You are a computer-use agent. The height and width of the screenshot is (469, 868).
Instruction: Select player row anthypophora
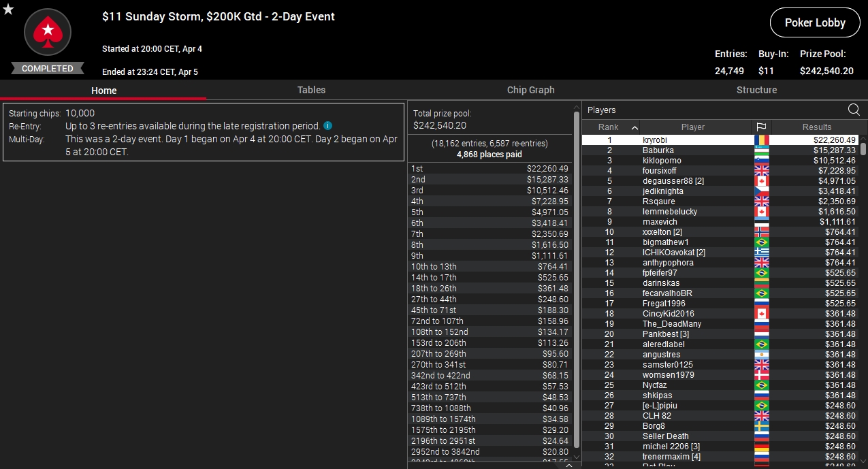720,263
